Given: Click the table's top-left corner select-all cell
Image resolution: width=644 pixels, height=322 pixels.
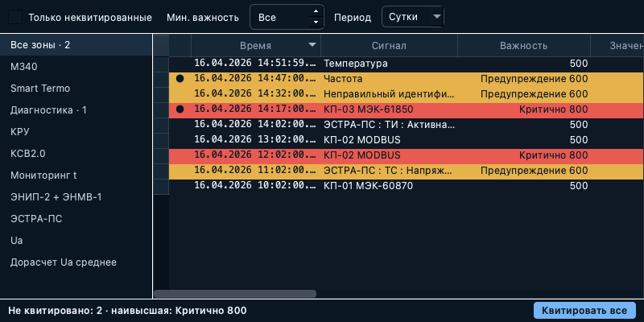Looking at the screenshot, I should click(x=161, y=46).
